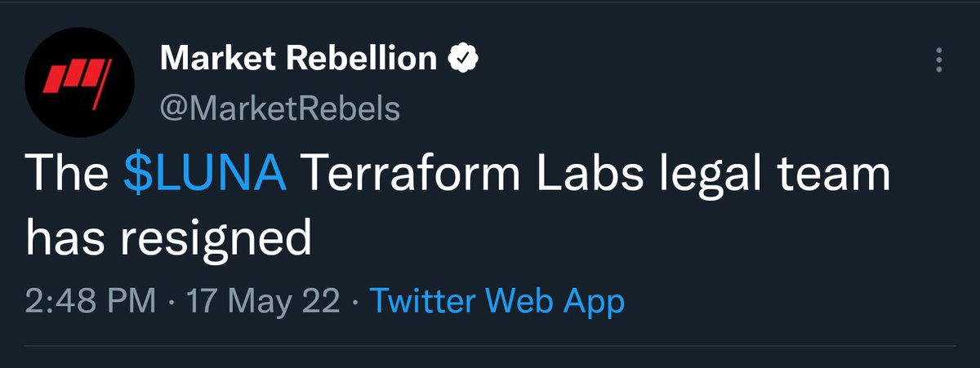Click the word "The" in the tweet
Viewport: 980px width, 368px height.
[x=69, y=175]
